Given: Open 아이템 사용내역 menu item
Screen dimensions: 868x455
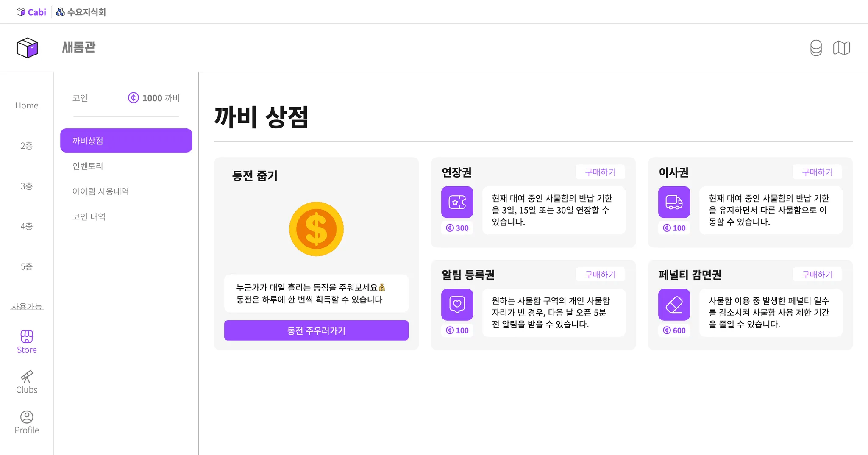Looking at the screenshot, I should point(100,191).
